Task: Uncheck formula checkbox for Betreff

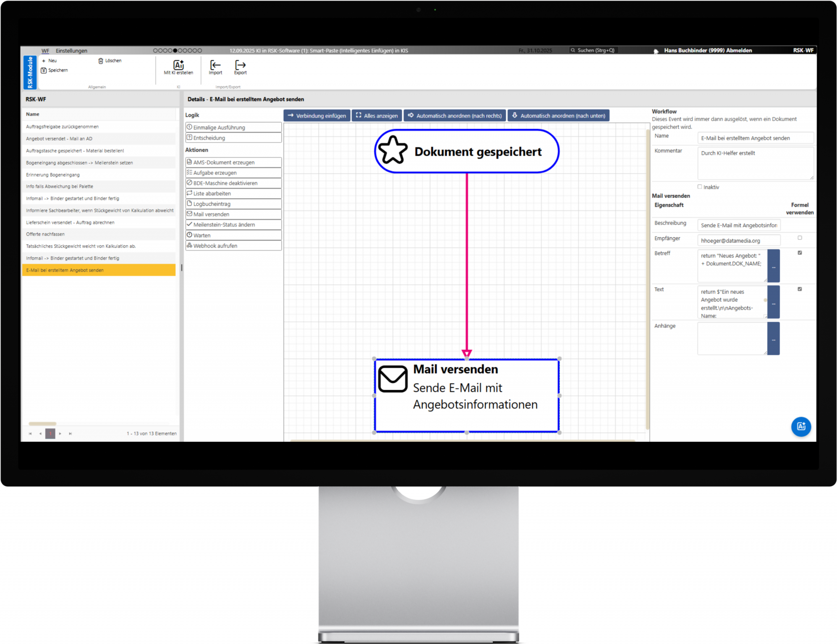Action: pyautogui.click(x=799, y=253)
